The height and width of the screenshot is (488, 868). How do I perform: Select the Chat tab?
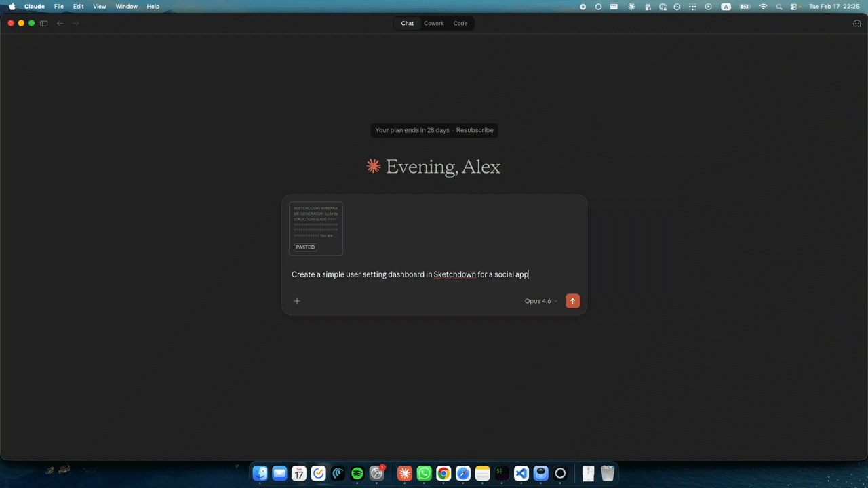pyautogui.click(x=407, y=23)
